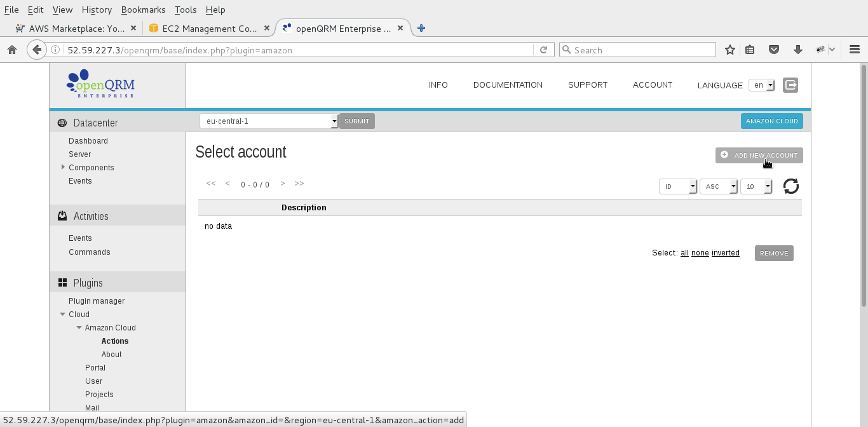Click the site information icon in URL bar
This screenshot has width=868, height=427.
coord(56,50)
